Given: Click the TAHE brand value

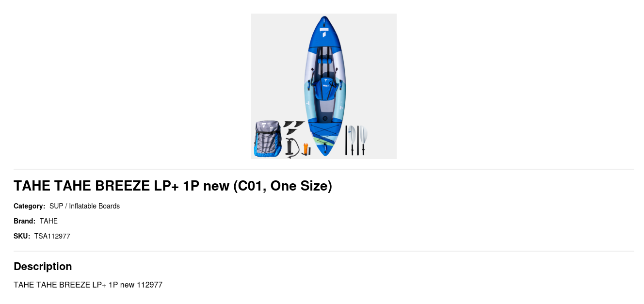Looking at the screenshot, I should click(48, 221).
